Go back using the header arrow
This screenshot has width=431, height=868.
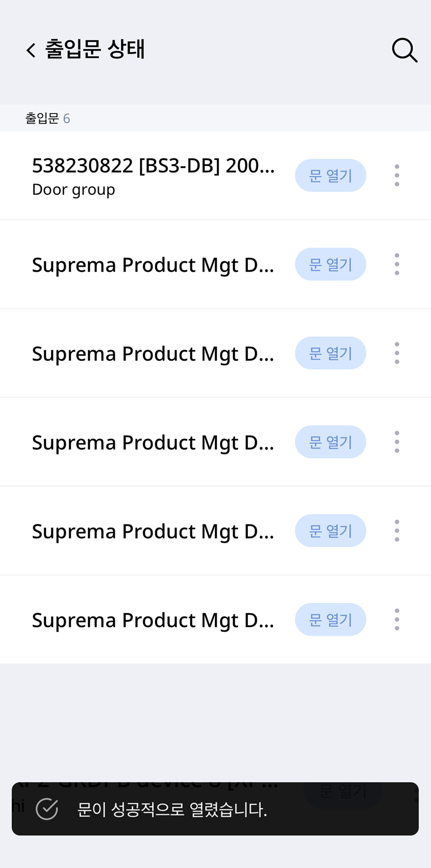(x=31, y=50)
